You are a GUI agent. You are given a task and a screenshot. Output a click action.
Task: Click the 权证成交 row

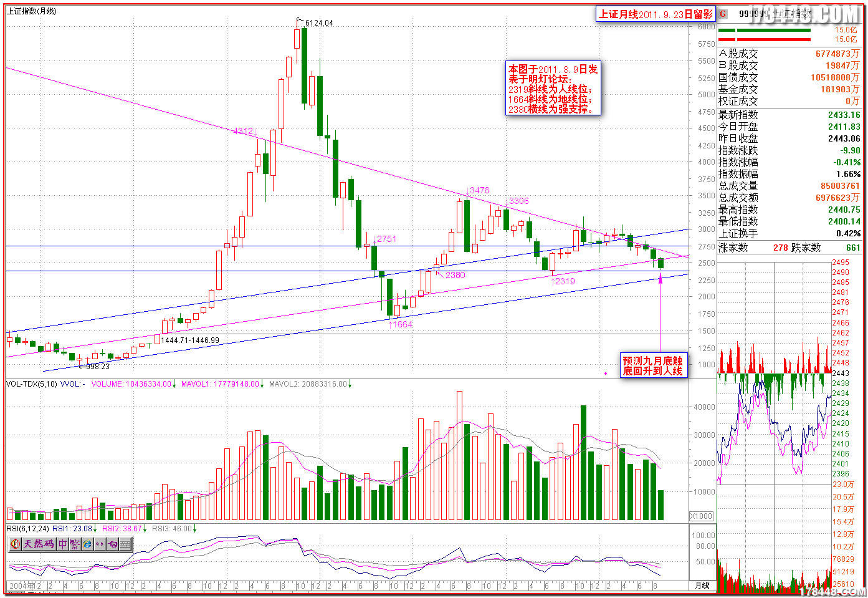click(x=789, y=101)
